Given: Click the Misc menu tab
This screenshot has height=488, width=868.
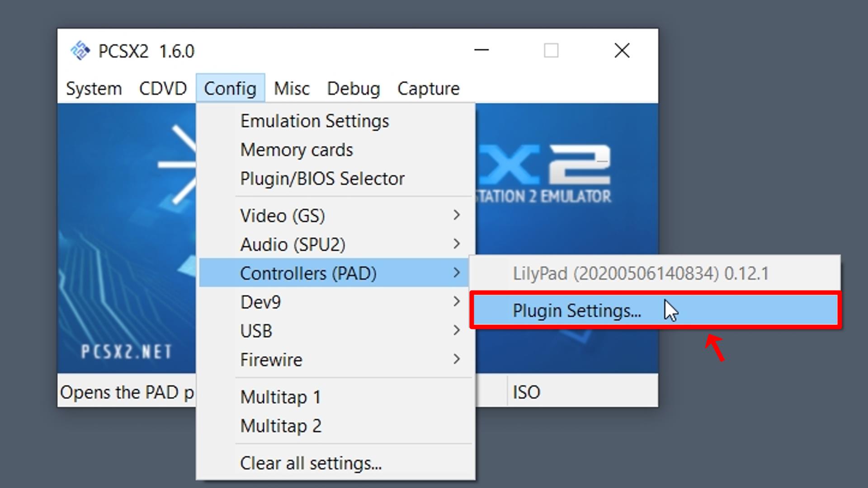Looking at the screenshot, I should (292, 88).
